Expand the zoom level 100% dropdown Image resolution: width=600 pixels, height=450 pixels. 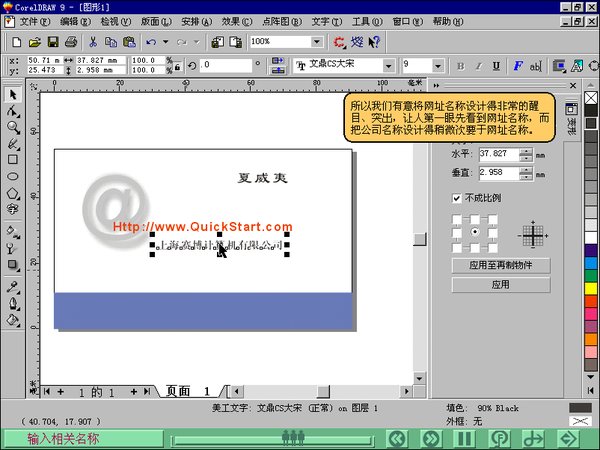317,42
